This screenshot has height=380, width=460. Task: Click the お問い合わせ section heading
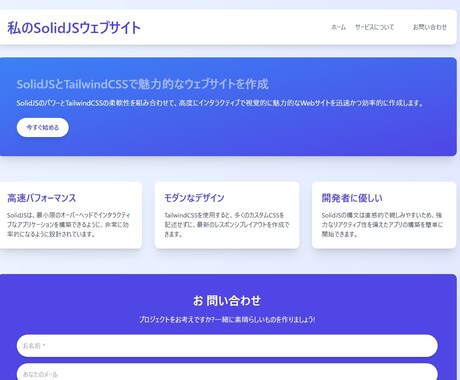point(227,300)
